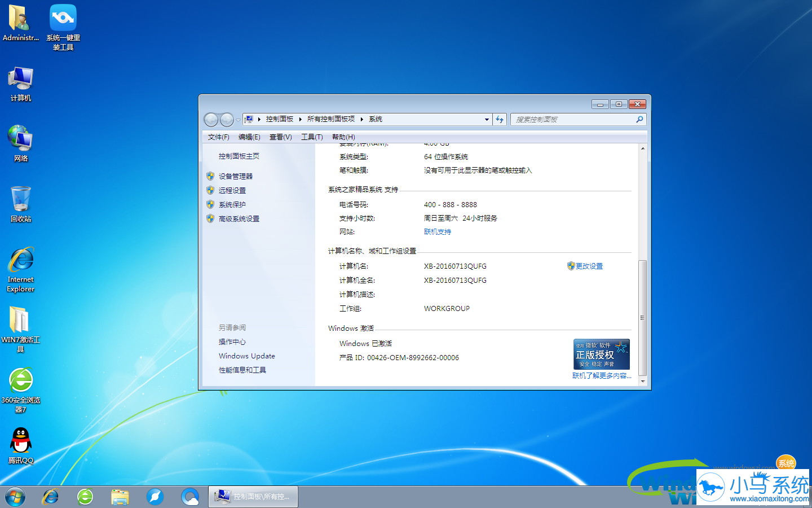This screenshot has height=508, width=812.
Task: Expand arrow after 所有控制面板项 breadcrumb
Action: click(362, 119)
